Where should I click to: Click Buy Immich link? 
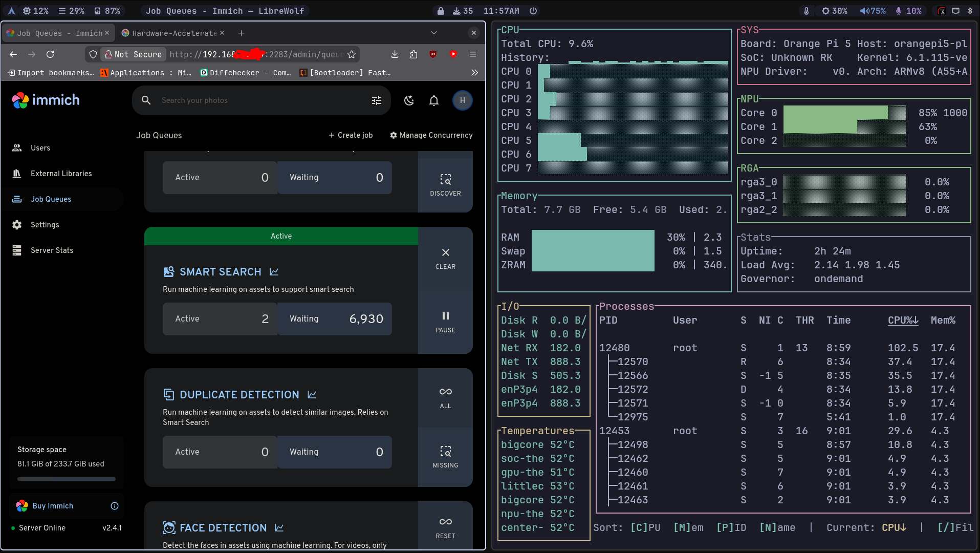(x=53, y=506)
